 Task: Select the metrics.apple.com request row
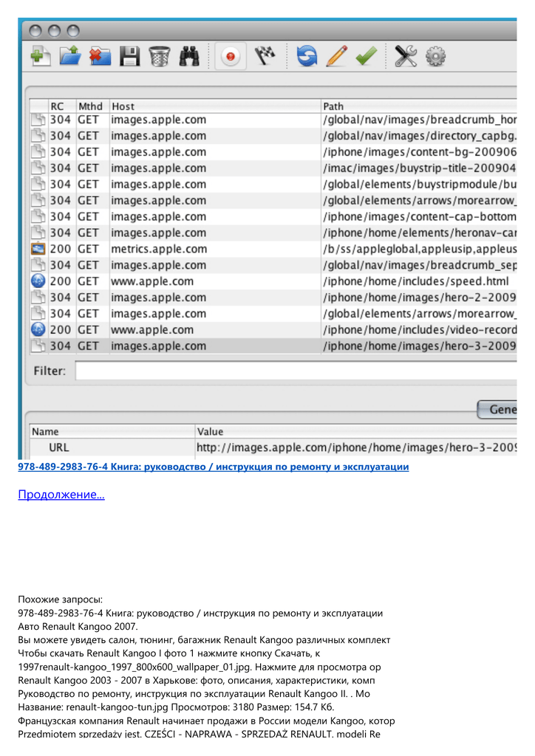pos(222,249)
